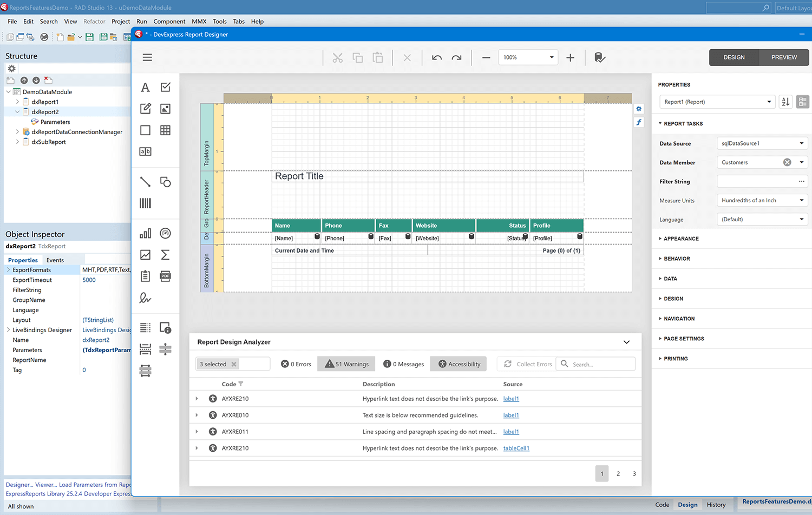Viewport: 812px width, 515px height.
Task: Select the PDF Signature tool
Action: pos(145,298)
